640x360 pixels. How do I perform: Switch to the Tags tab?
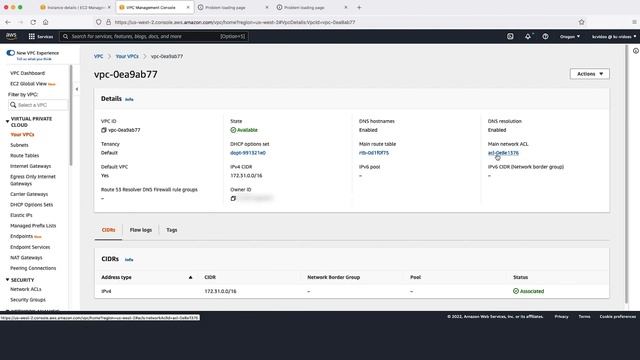171,230
